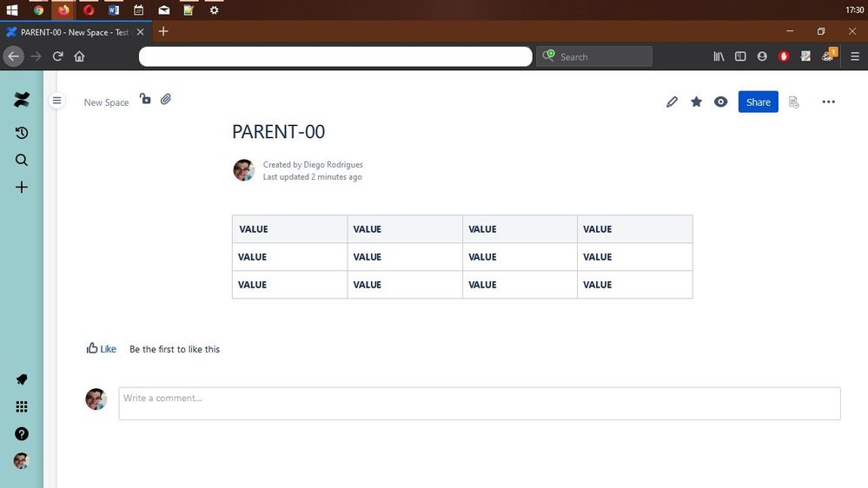Open the Confluence home logo
This screenshot has height=488, width=868.
point(22,100)
